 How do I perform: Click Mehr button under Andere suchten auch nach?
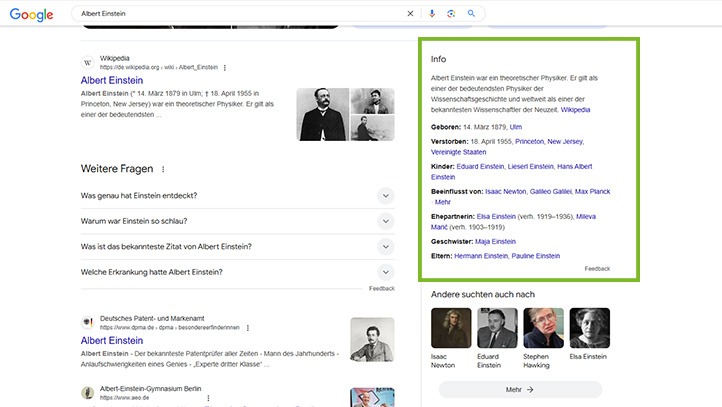(x=520, y=390)
